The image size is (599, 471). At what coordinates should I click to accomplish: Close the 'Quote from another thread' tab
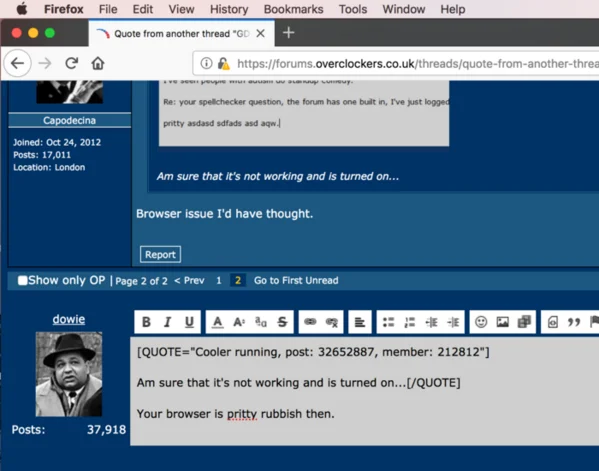[261, 34]
